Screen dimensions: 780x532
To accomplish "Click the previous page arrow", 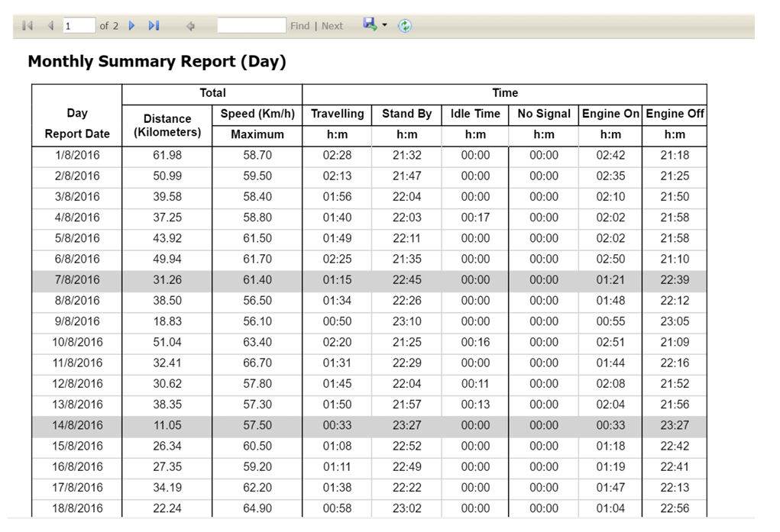I will click(50, 26).
